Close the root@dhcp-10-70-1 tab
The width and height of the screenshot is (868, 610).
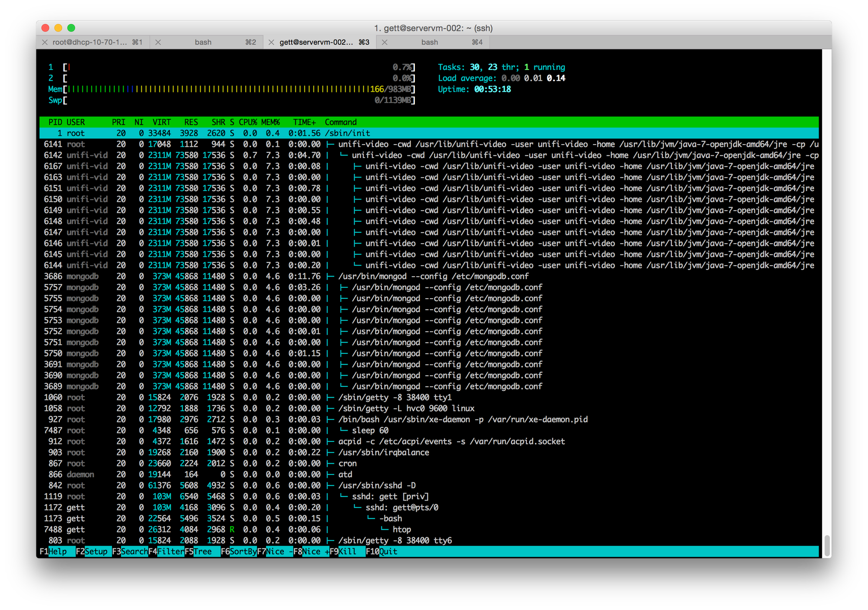45,42
